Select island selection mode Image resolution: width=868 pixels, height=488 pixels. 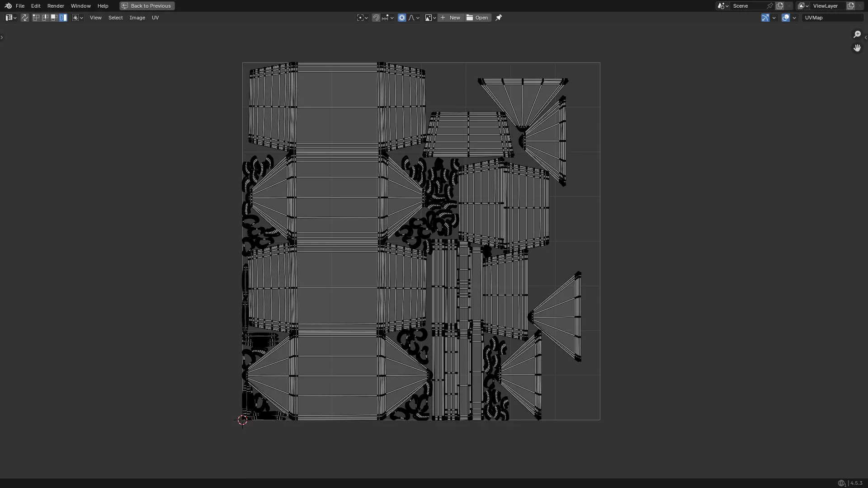[63, 18]
